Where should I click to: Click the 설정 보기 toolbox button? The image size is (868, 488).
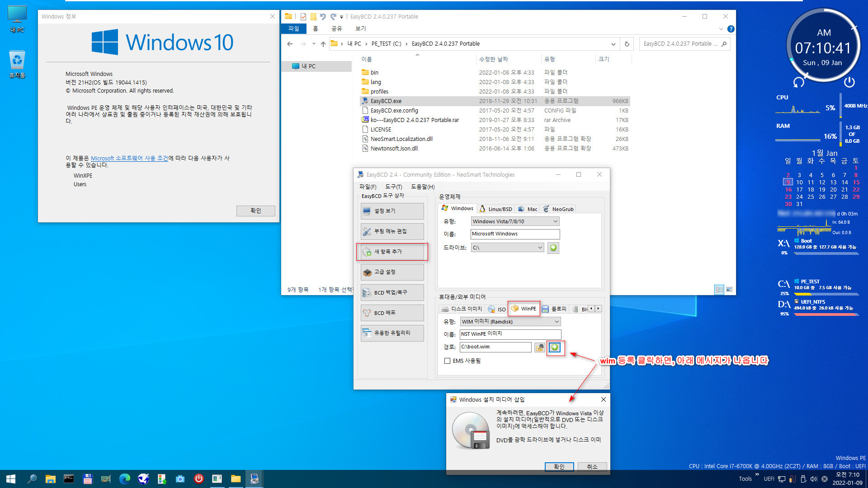coord(392,211)
